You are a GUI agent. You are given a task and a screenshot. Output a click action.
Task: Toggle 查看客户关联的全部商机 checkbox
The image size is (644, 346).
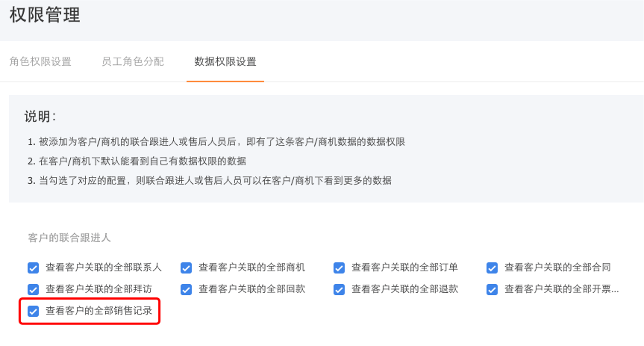pos(186,268)
